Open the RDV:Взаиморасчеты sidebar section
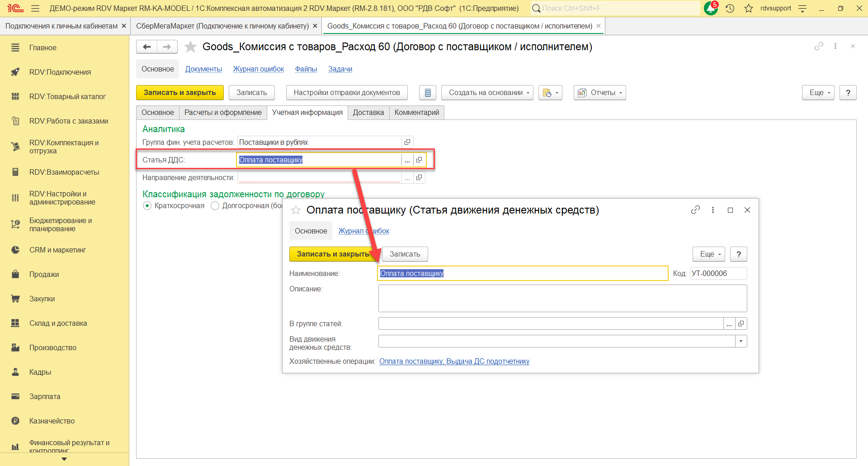 (64, 172)
